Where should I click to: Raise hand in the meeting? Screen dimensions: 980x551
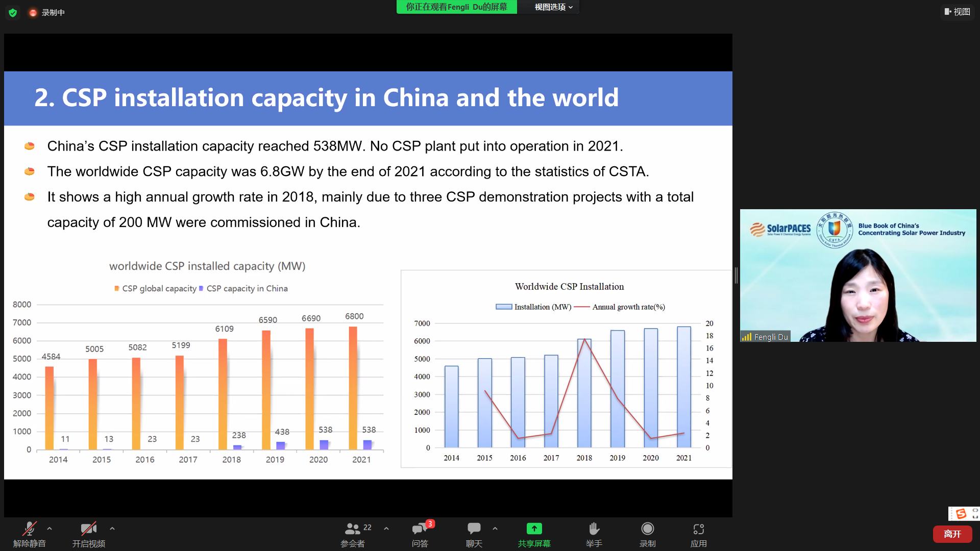click(594, 529)
